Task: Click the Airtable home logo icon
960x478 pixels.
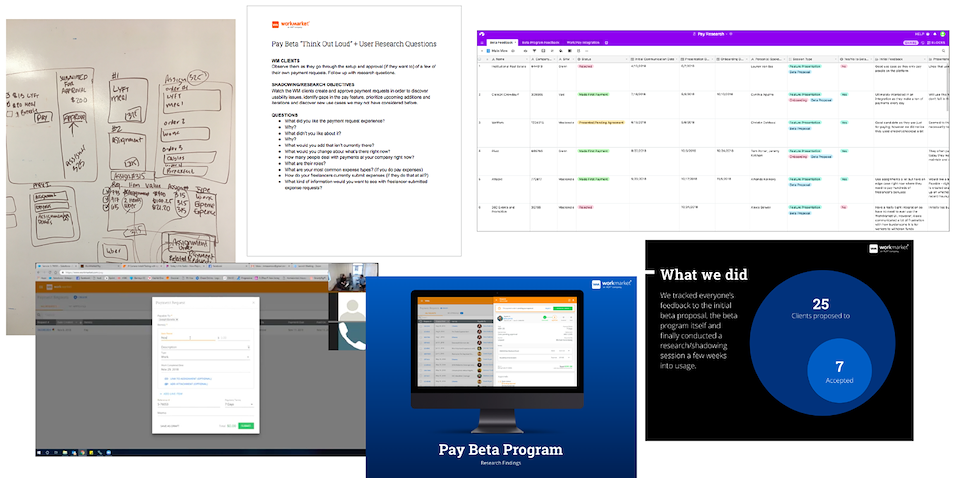Action: tap(482, 34)
